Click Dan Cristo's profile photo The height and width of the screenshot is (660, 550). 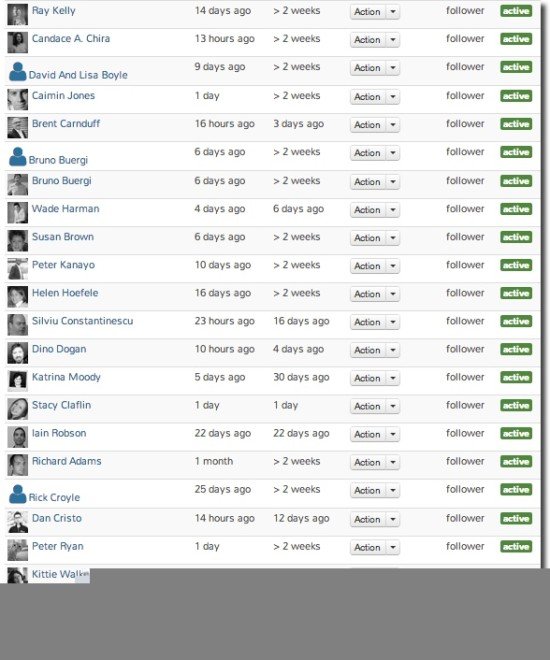[18, 522]
